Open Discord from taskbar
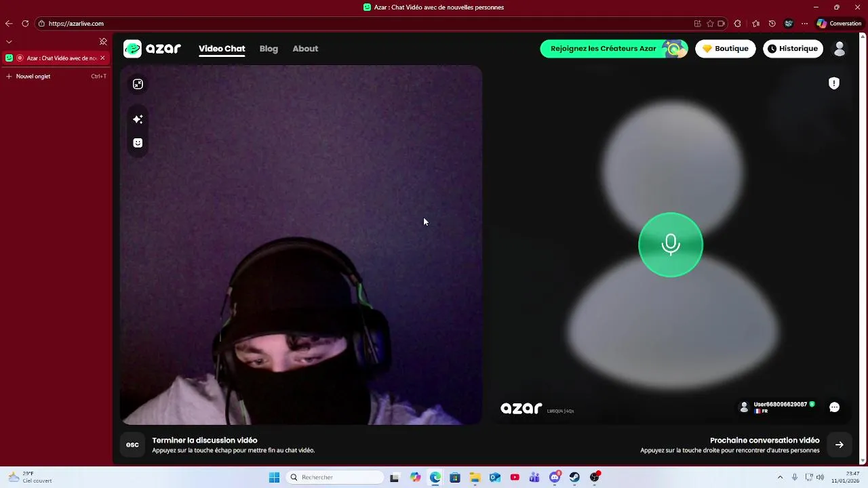 [555, 478]
